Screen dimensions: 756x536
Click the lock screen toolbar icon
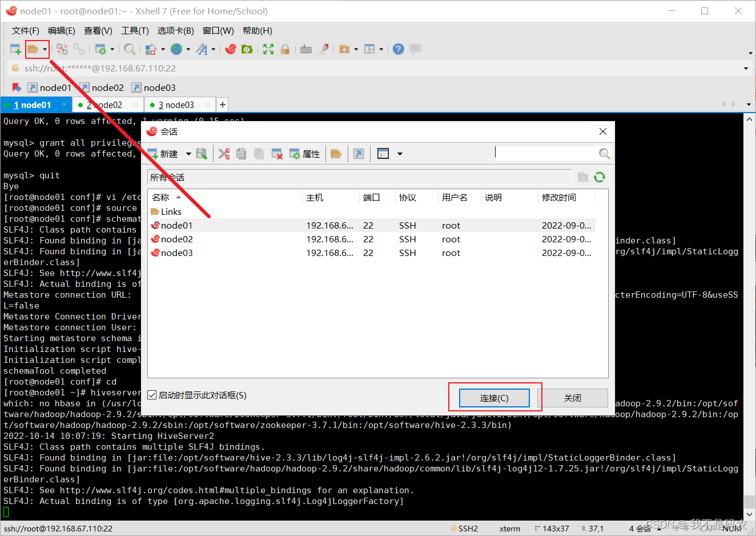(285, 49)
